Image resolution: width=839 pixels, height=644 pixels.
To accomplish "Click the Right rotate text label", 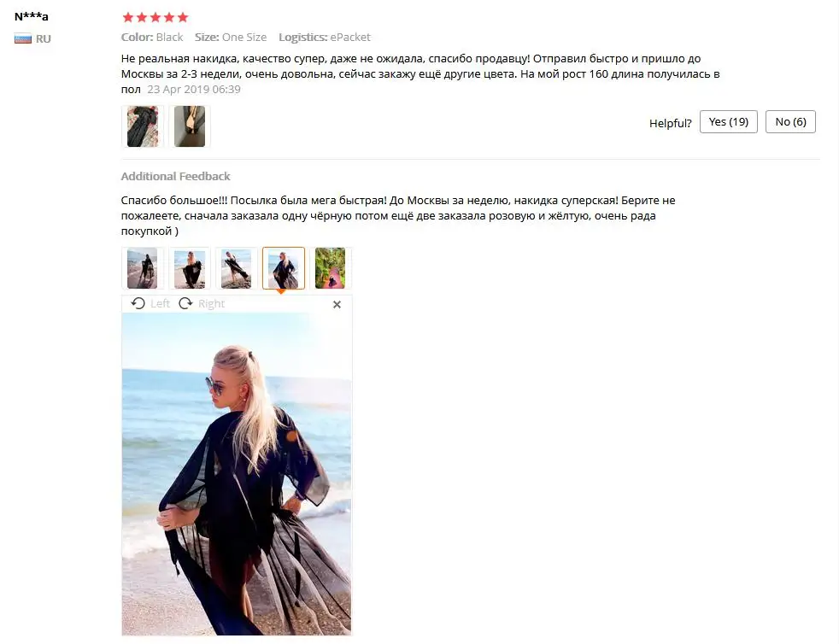I will [x=211, y=304].
